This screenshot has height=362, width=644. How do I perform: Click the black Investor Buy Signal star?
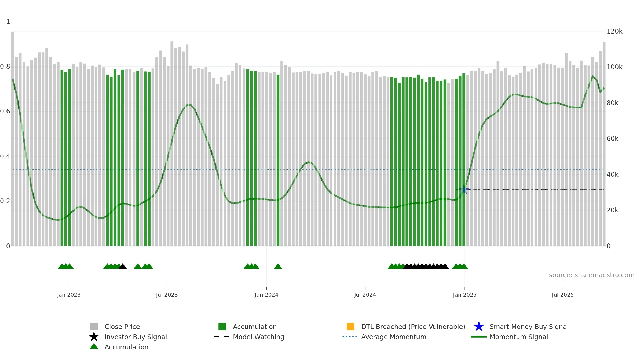point(94,337)
